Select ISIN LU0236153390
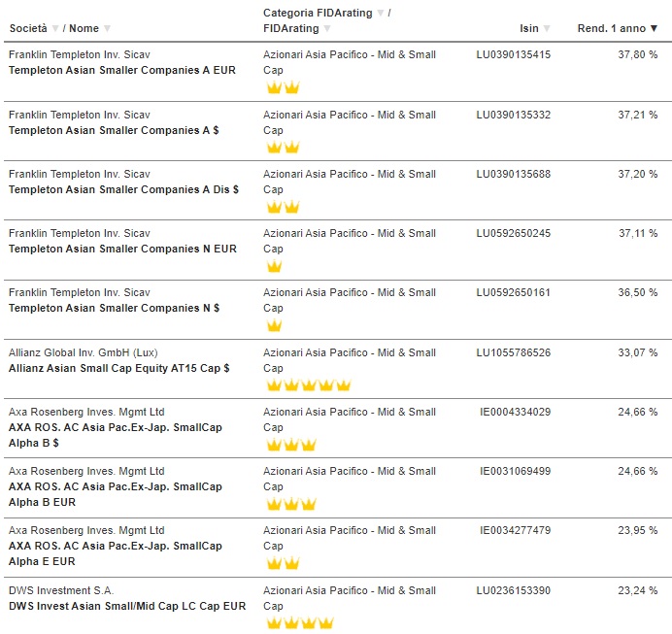Image resolution: width=672 pixels, height=634 pixels. point(514,590)
